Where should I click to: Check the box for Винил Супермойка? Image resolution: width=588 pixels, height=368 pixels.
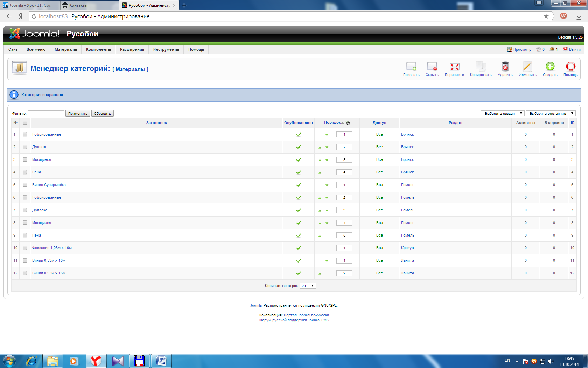pyautogui.click(x=25, y=185)
